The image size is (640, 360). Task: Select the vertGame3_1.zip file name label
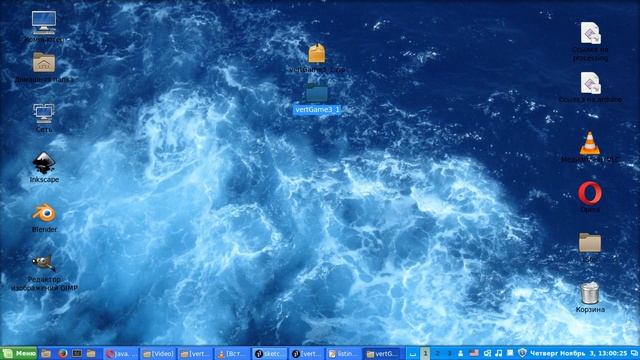click(x=317, y=70)
